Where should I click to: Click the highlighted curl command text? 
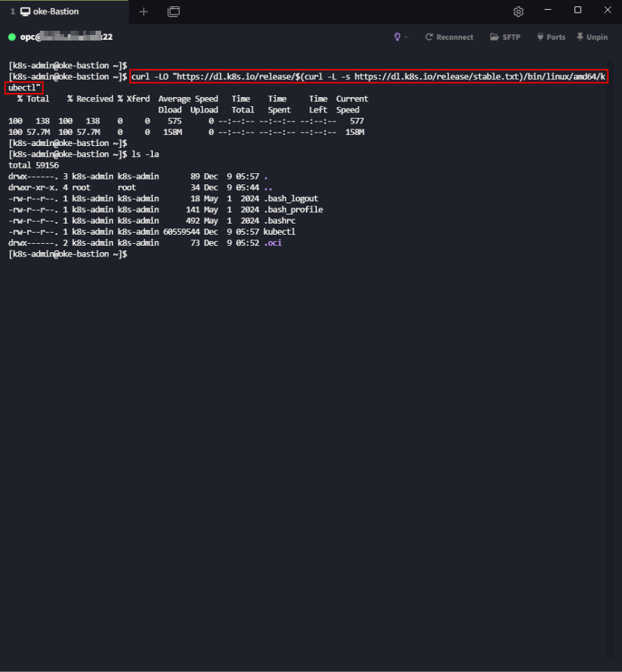(369, 77)
